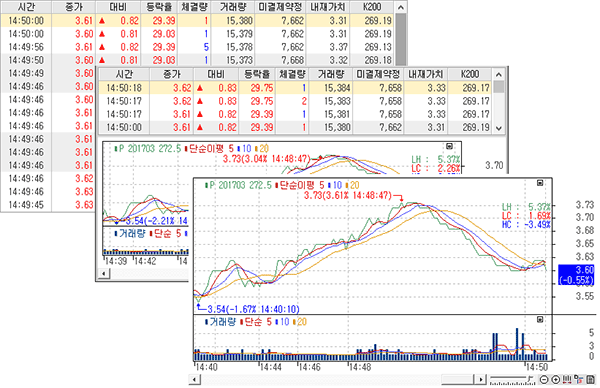Select the 시간 column header in front table

click(x=124, y=74)
